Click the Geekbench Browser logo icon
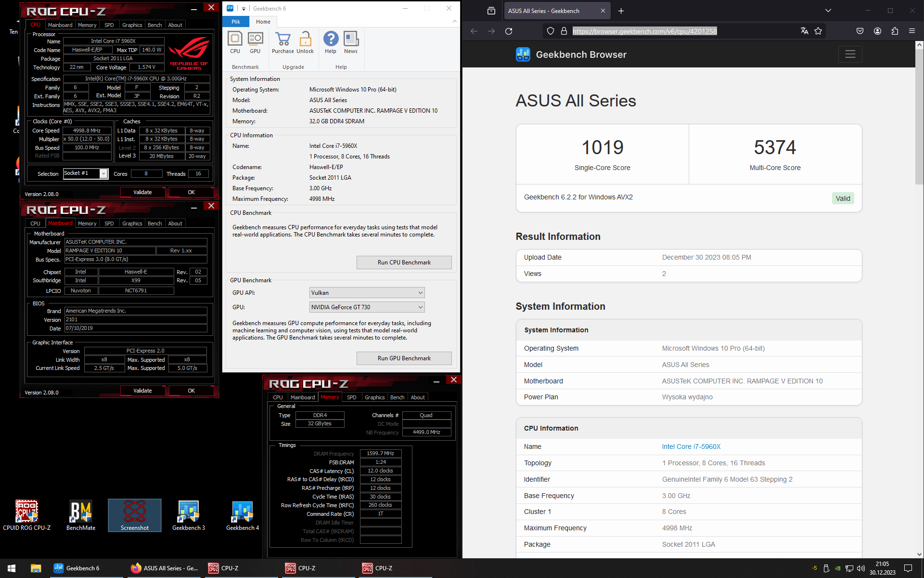Viewport: 924px width, 578px height. [523, 54]
